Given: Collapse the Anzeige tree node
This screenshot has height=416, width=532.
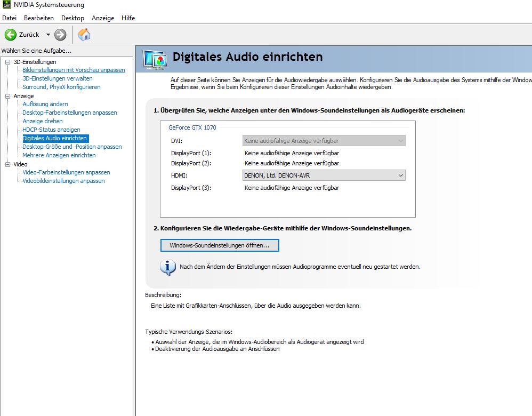Looking at the screenshot, I should pos(7,96).
